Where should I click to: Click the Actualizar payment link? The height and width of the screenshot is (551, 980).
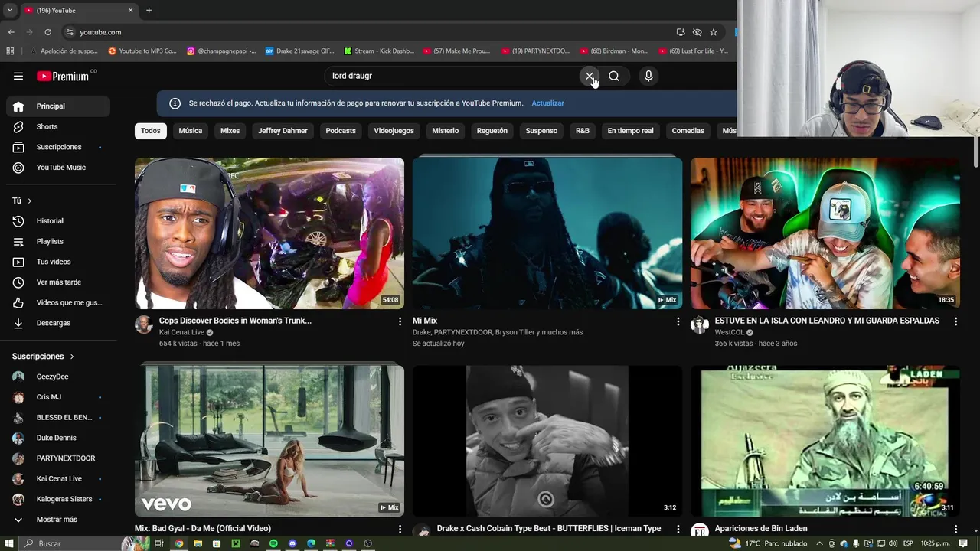point(547,103)
